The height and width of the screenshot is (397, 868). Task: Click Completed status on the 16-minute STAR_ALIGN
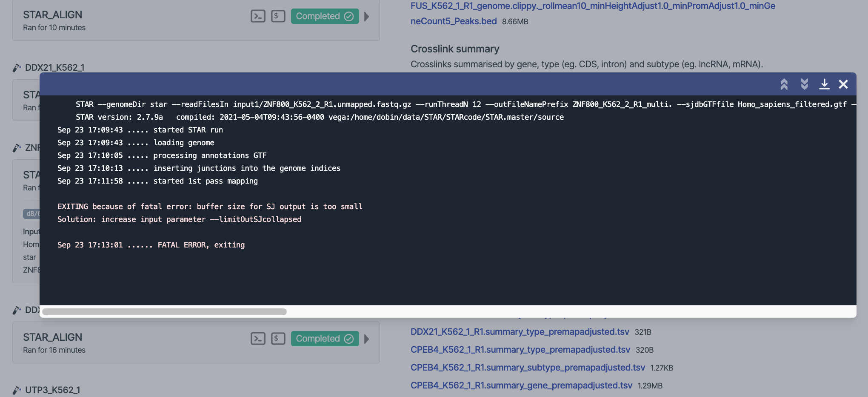(x=325, y=339)
